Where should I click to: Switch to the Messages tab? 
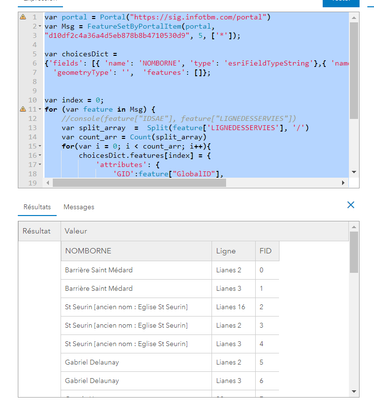(79, 207)
